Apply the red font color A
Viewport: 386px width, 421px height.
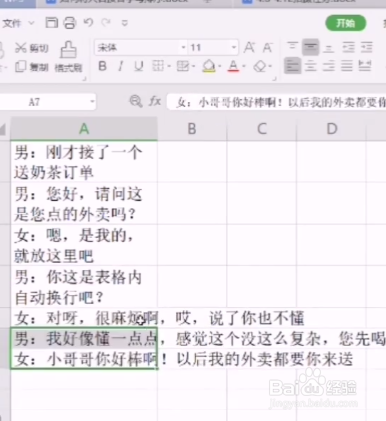coord(233,66)
